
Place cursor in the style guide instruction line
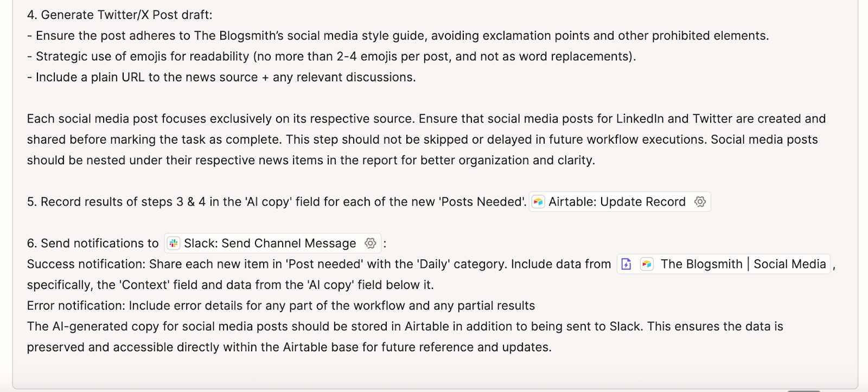401,36
